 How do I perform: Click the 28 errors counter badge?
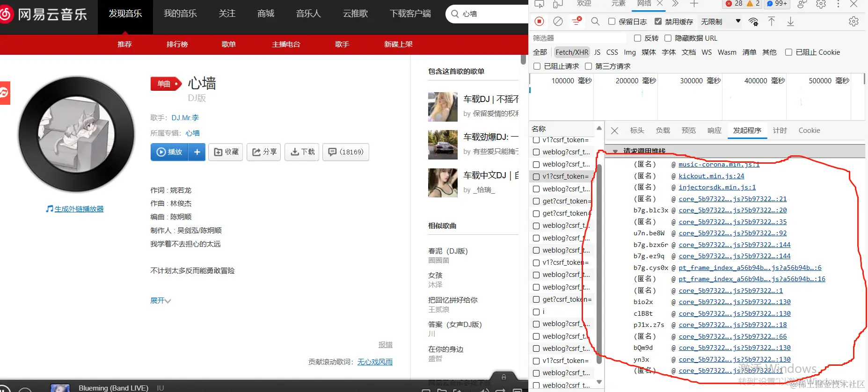(x=734, y=4)
